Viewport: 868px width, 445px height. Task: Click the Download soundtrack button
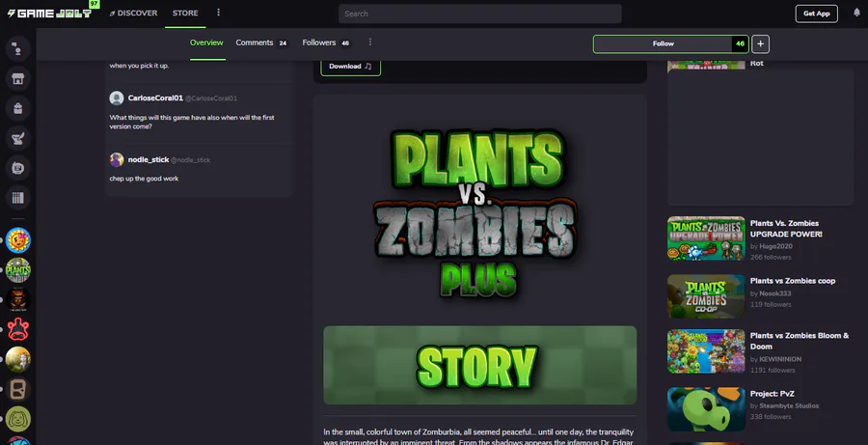point(350,67)
